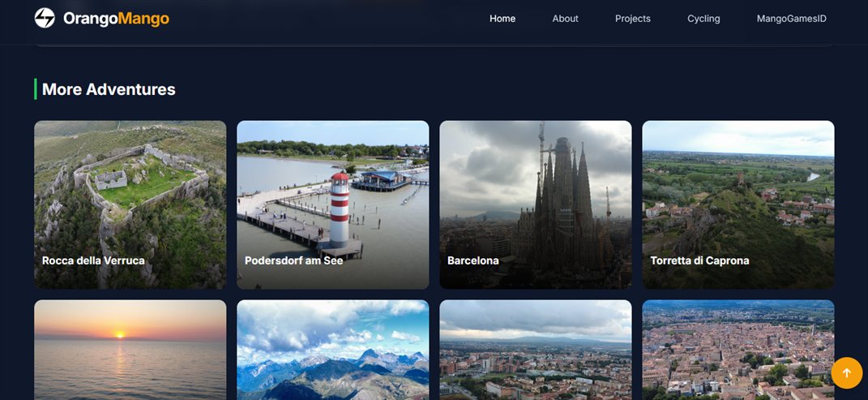This screenshot has width=868, height=400.
Task: Open the Home nav item
Action: pos(502,19)
